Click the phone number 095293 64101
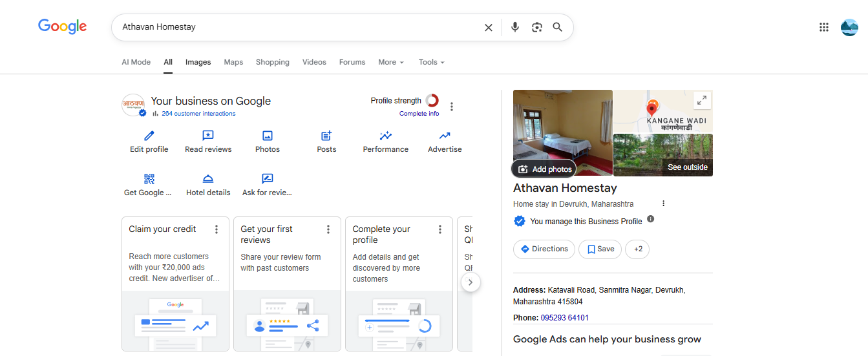868x356 pixels. 565,318
